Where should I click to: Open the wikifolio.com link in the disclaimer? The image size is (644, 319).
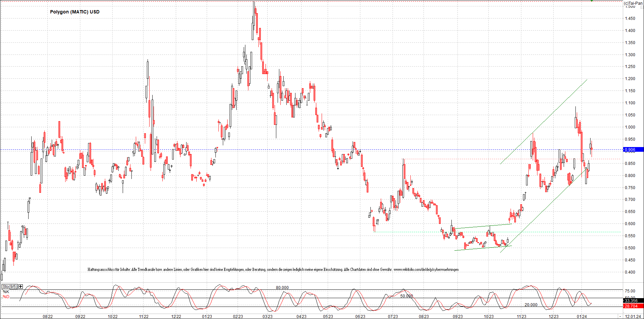pos(426,270)
